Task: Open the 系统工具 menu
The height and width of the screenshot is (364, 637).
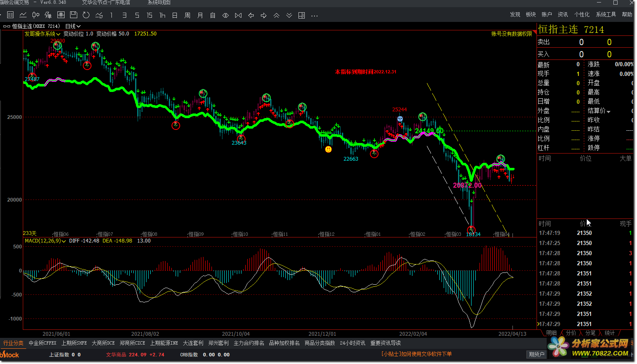Action: tap(606, 14)
